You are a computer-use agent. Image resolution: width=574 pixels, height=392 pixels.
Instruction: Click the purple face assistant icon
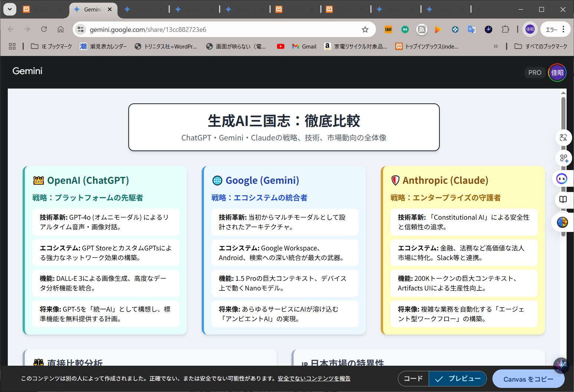tap(562, 179)
